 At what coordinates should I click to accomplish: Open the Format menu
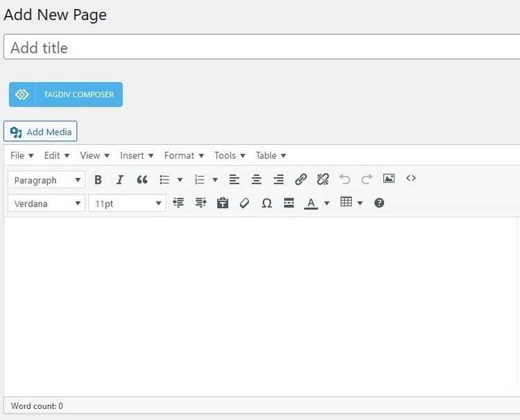[184, 155]
